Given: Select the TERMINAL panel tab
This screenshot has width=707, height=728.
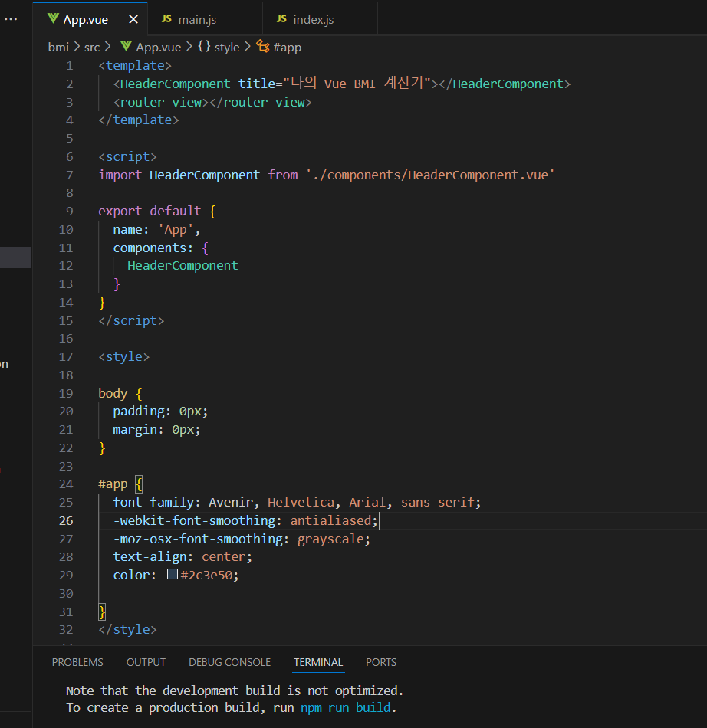Looking at the screenshot, I should (x=318, y=663).
